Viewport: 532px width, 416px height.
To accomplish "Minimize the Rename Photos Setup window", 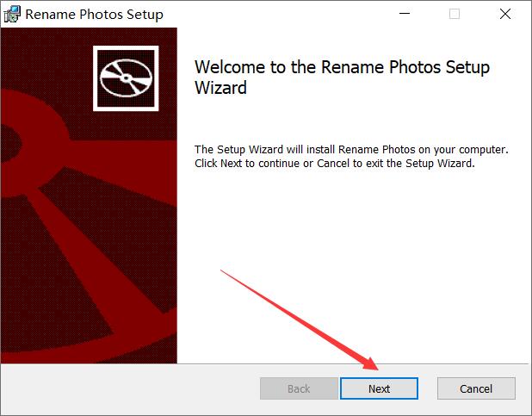I will click(x=405, y=14).
